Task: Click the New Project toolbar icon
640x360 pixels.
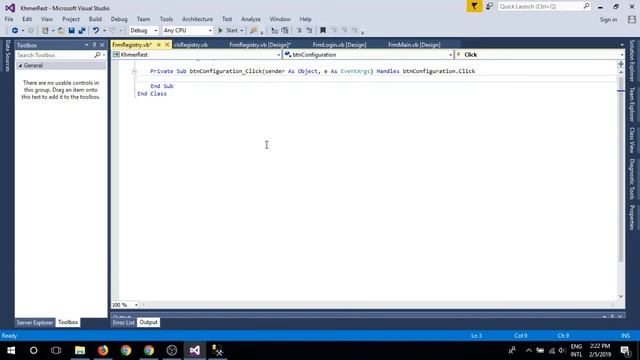Action: [x=45, y=31]
